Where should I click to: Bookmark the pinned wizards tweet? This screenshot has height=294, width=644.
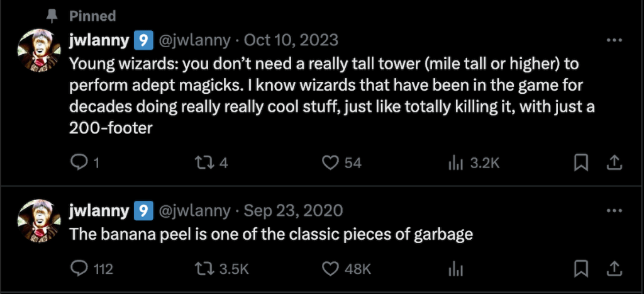[582, 163]
